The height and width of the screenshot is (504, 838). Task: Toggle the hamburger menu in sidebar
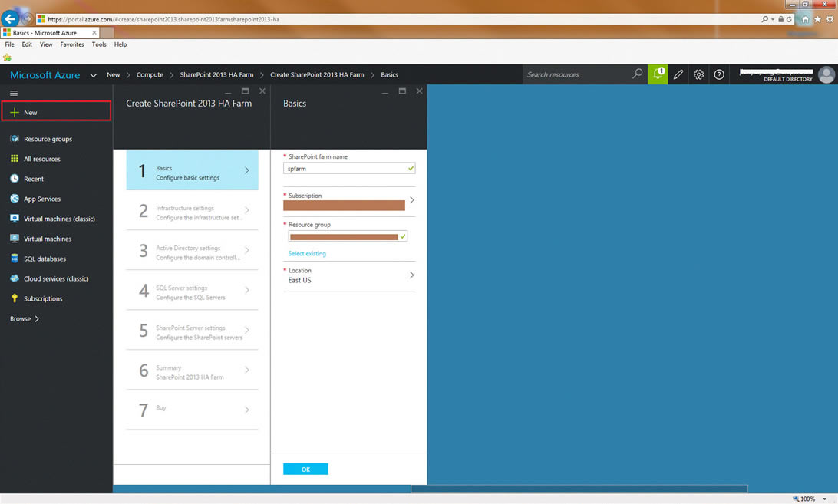(x=14, y=93)
